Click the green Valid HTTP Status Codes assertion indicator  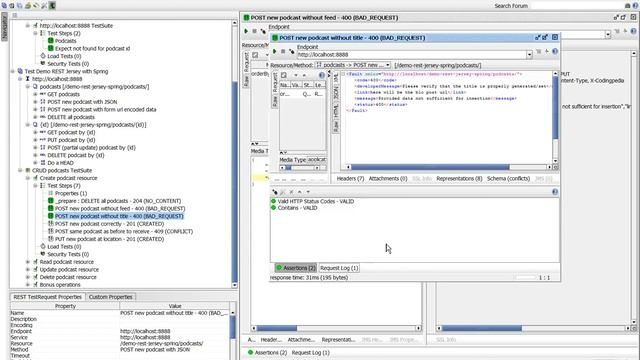click(x=273, y=201)
